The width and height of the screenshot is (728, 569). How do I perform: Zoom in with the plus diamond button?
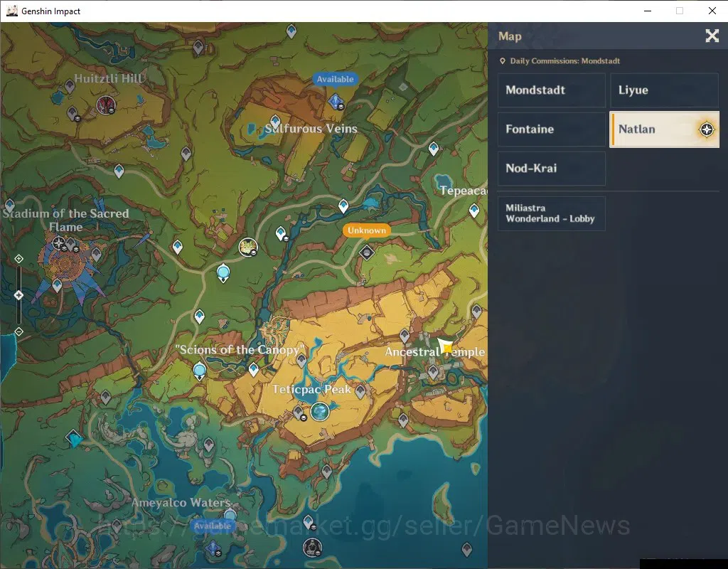[18, 259]
